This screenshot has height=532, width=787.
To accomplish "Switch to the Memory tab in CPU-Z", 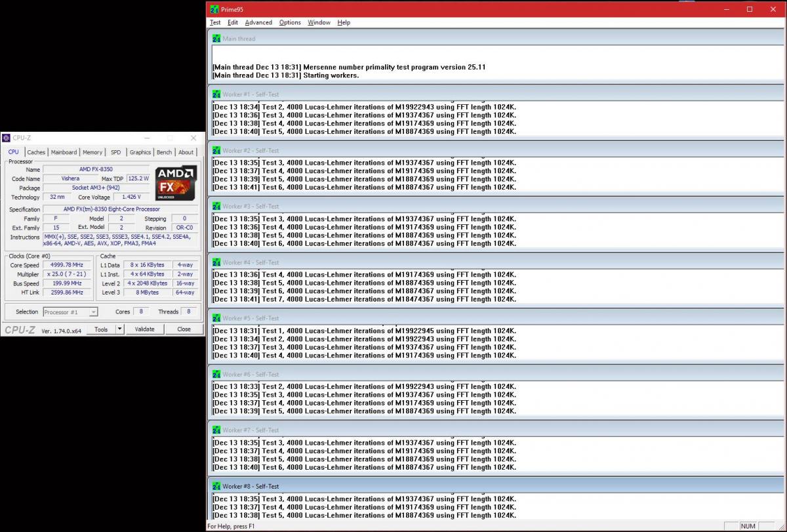I will pyautogui.click(x=92, y=152).
